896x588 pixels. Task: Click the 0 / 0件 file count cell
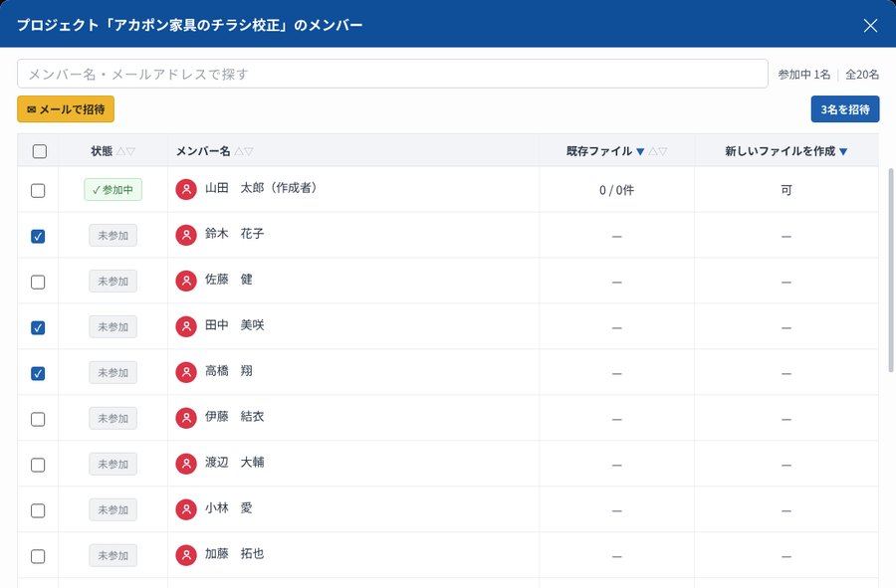616,190
